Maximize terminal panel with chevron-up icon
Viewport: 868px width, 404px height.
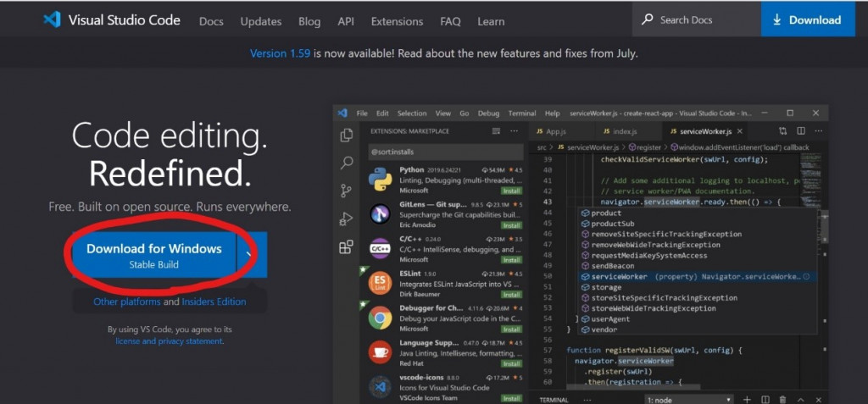tap(800, 400)
